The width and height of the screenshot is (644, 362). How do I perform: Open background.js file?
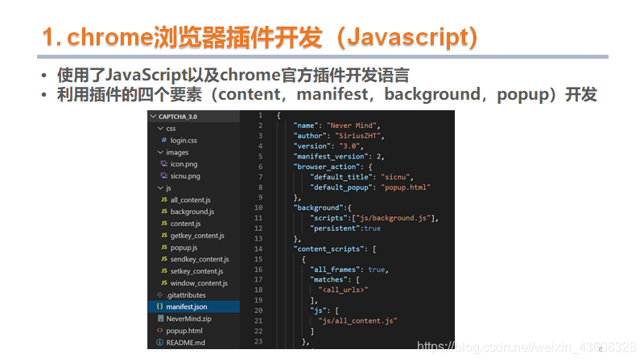[192, 212]
